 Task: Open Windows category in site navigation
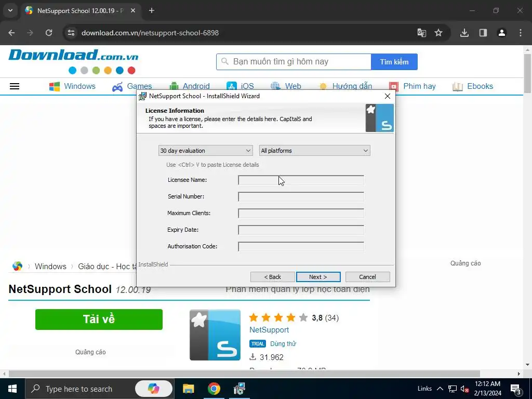72,86
